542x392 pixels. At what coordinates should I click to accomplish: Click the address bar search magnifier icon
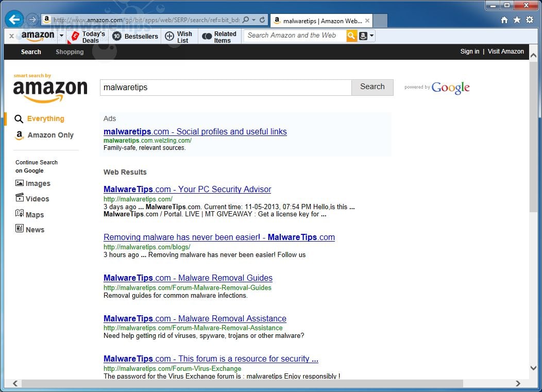[246, 20]
